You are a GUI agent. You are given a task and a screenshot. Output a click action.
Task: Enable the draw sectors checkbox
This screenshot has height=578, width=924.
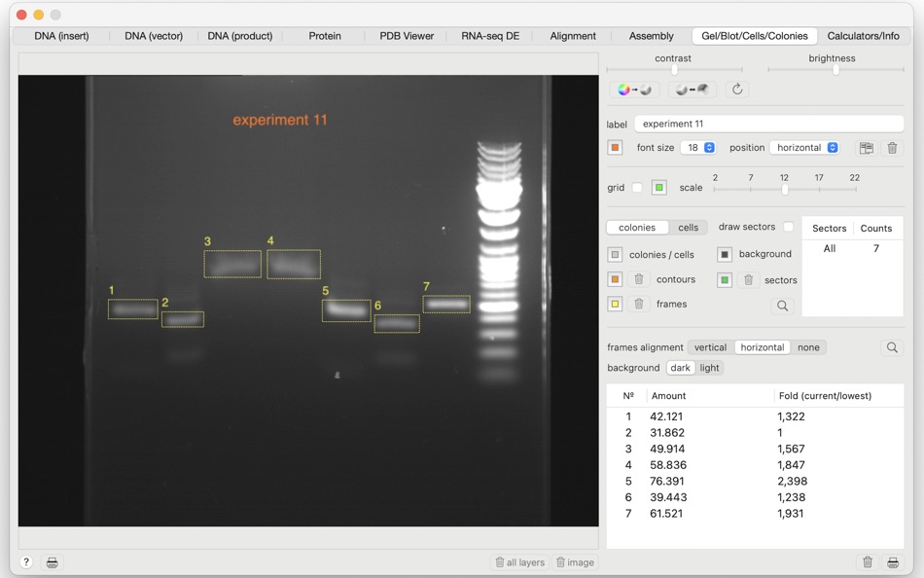coord(789,227)
